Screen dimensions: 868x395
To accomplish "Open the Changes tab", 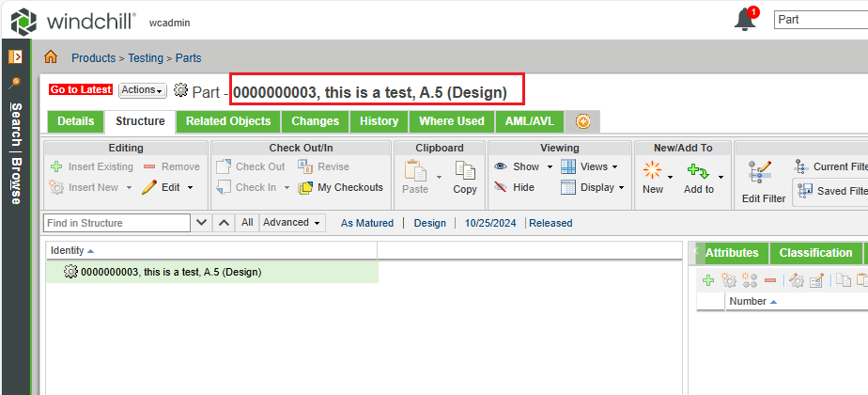I will point(316,121).
